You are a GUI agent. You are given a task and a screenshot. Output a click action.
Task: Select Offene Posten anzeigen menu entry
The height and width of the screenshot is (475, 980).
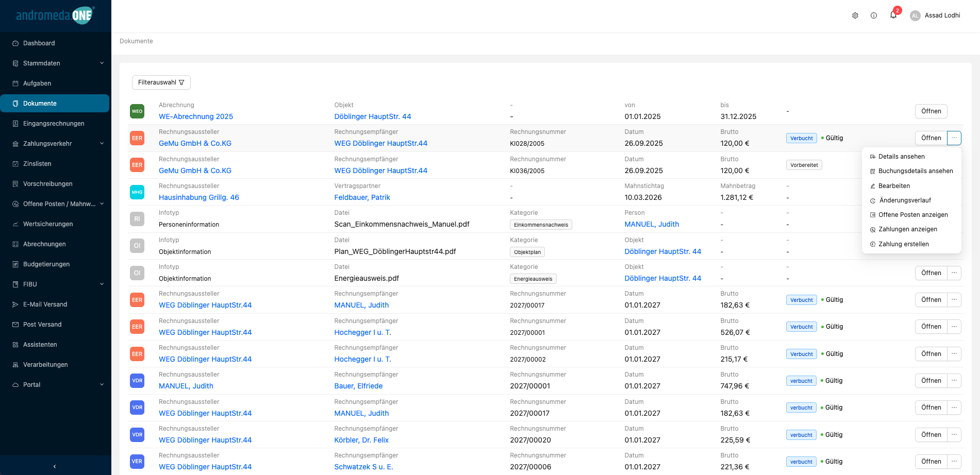(x=911, y=215)
